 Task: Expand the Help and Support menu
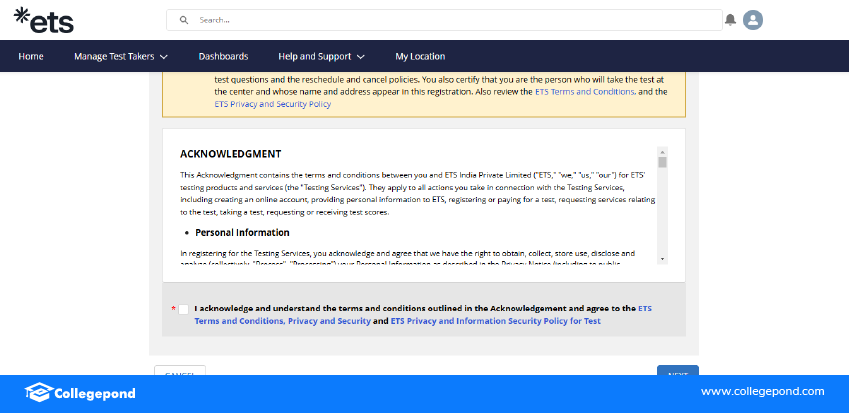pyautogui.click(x=321, y=56)
